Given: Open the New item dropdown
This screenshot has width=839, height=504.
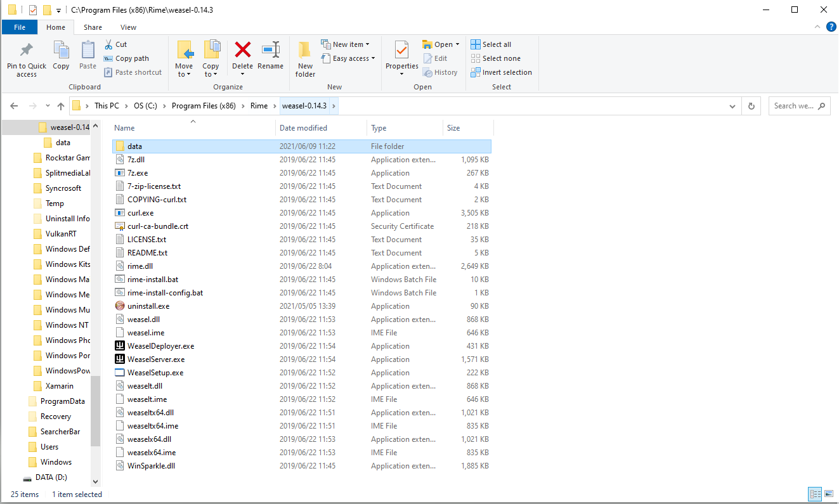Looking at the screenshot, I should click(x=345, y=44).
